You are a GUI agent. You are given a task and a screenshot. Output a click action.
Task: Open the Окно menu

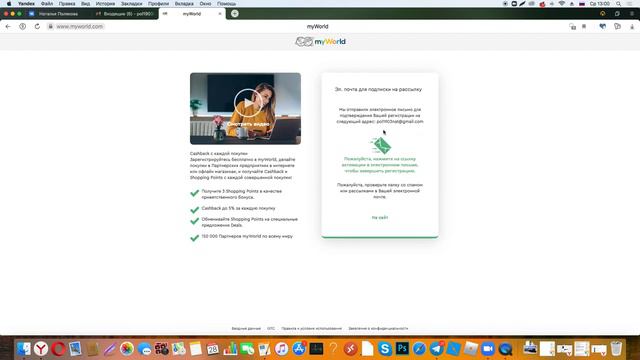(x=205, y=4)
